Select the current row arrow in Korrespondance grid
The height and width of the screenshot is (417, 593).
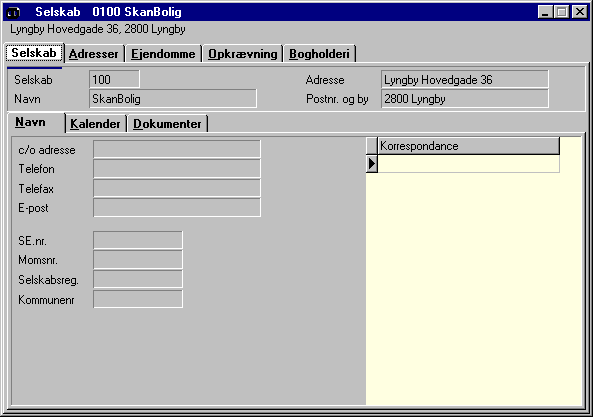(x=372, y=164)
